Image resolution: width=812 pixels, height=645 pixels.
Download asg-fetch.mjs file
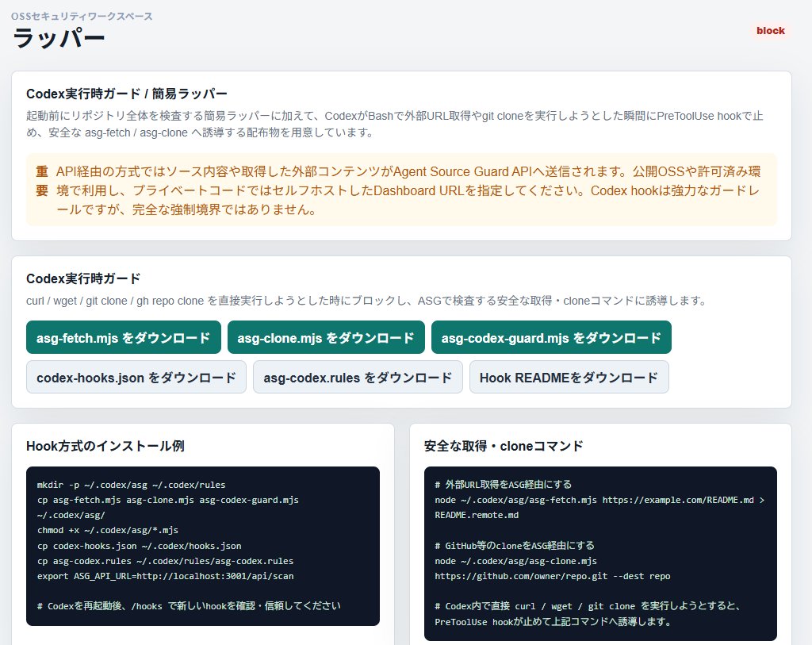point(123,337)
